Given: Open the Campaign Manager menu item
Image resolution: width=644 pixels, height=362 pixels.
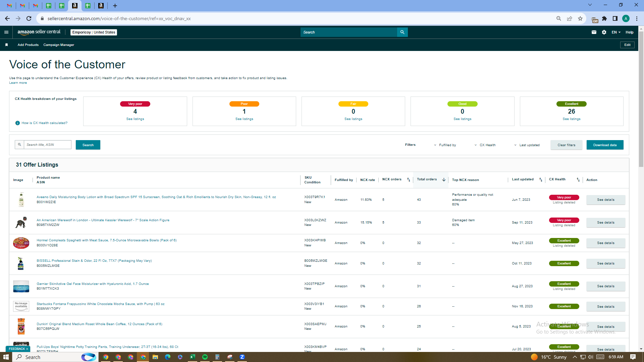Looking at the screenshot, I should (59, 45).
